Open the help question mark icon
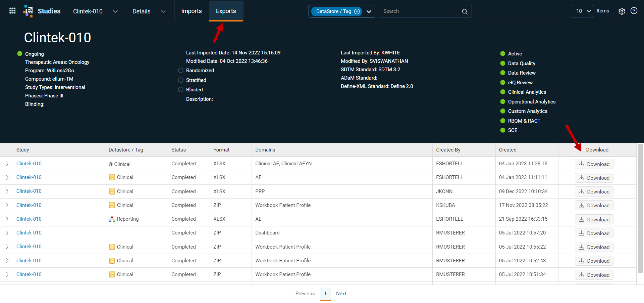Image resolution: width=644 pixels, height=303 pixels. pyautogui.click(x=634, y=11)
